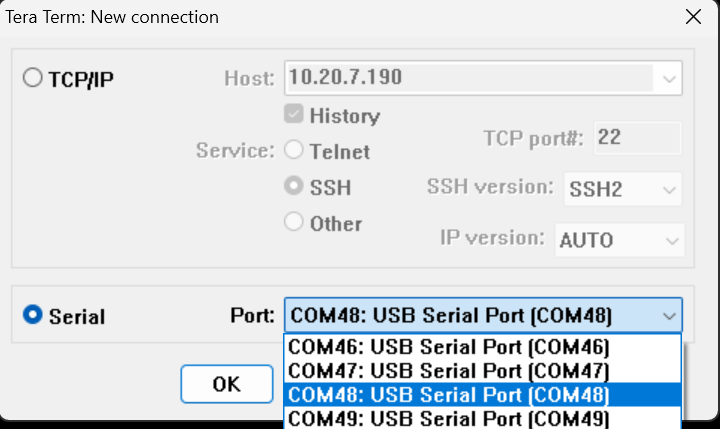This screenshot has height=429, width=720.
Task: Collapse the serial Port dropdown arrow
Action: [668, 316]
